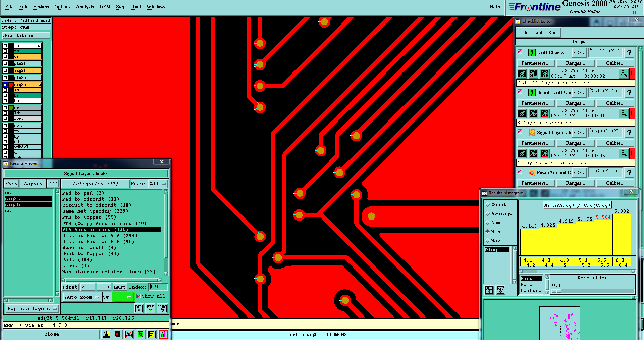This screenshot has width=644, height=340.
Task: Toggle the visibility box of layer sig2t
Action: (5, 70)
